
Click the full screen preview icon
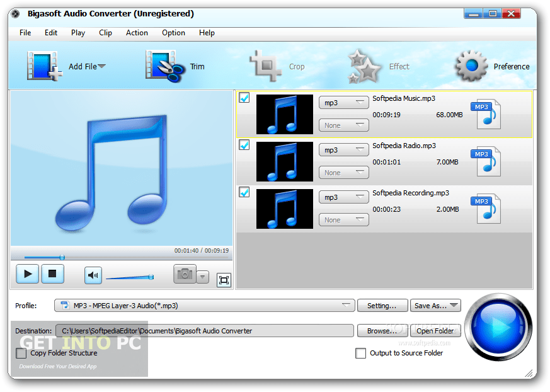point(224,279)
